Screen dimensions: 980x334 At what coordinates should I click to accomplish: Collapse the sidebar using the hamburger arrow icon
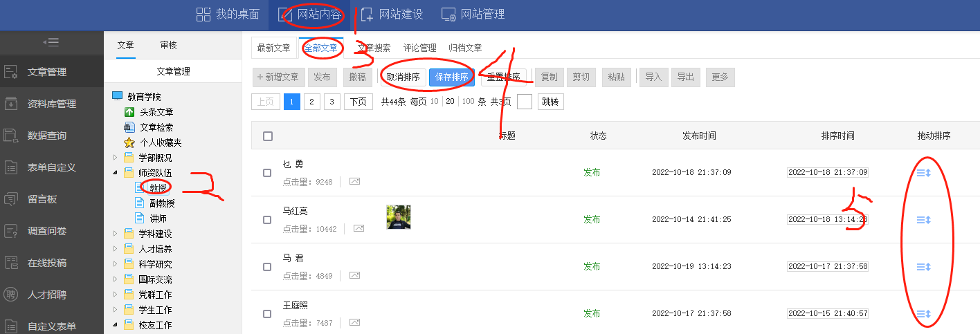coord(51,42)
